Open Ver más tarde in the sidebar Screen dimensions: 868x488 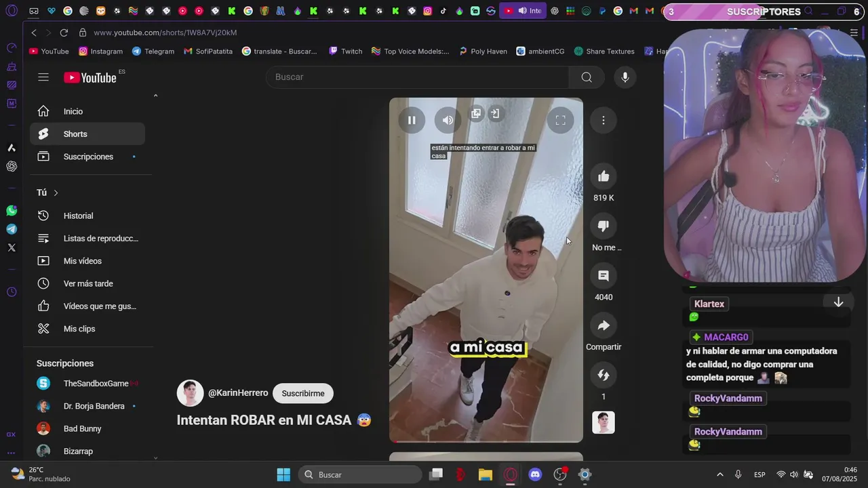point(87,283)
